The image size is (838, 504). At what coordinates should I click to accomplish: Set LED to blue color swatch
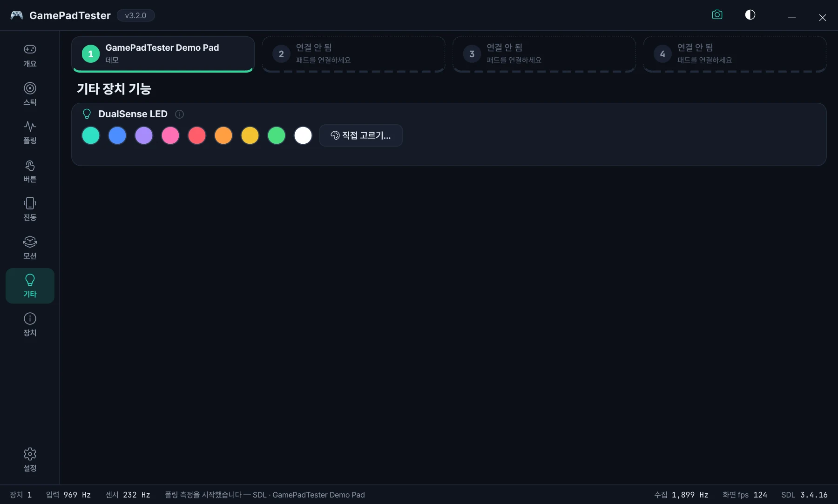tap(117, 135)
